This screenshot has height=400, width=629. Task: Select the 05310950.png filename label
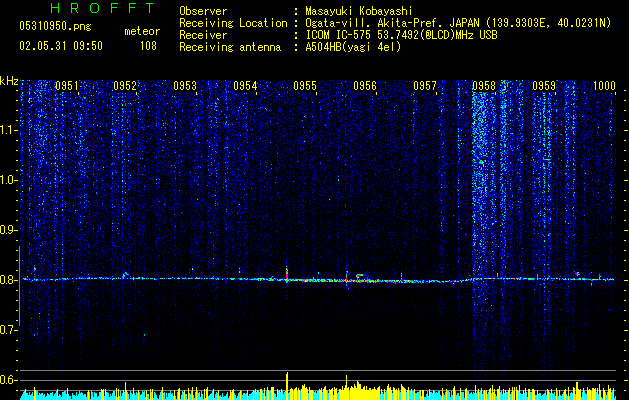[x=55, y=26]
